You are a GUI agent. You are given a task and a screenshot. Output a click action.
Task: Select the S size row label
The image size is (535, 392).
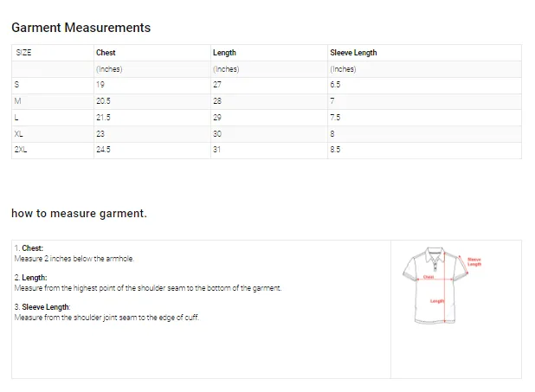pos(17,85)
